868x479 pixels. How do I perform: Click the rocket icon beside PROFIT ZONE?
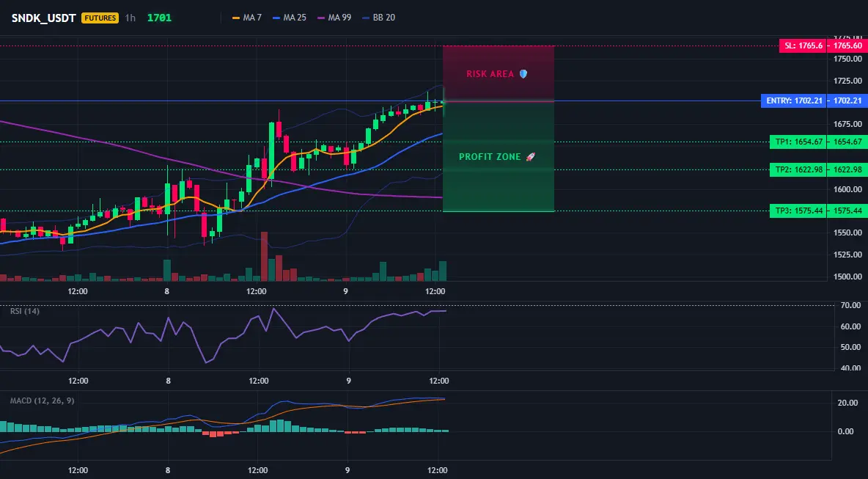(x=531, y=157)
